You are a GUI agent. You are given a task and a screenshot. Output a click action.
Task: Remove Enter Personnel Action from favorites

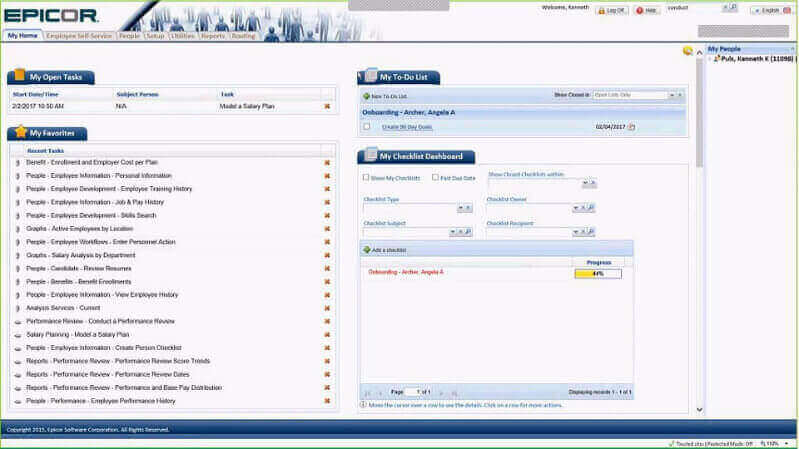[327, 242]
